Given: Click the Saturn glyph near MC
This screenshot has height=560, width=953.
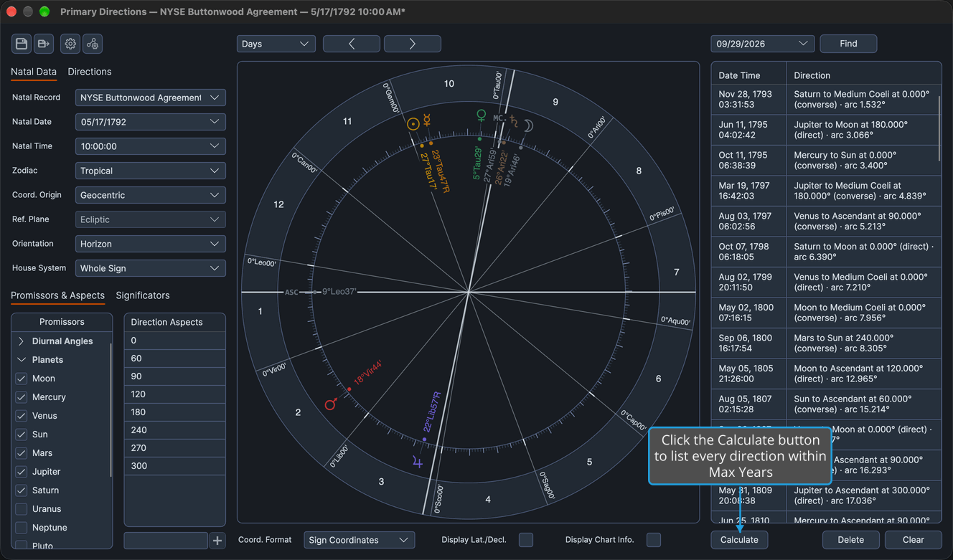Looking at the screenshot, I should coord(514,120).
